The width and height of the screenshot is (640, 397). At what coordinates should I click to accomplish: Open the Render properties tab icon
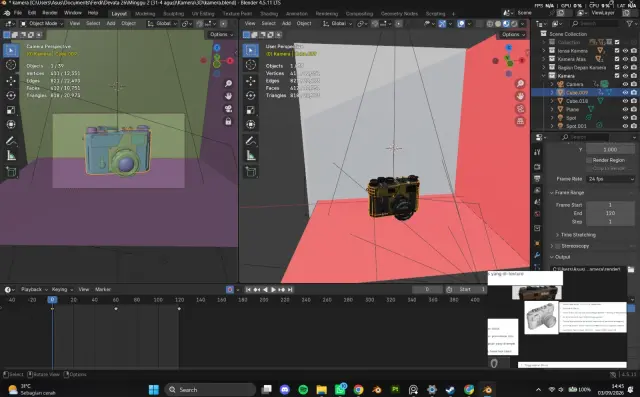(x=537, y=167)
